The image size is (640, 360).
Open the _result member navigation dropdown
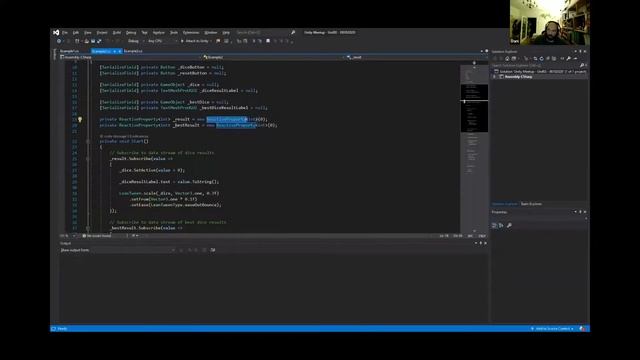tap(416, 58)
